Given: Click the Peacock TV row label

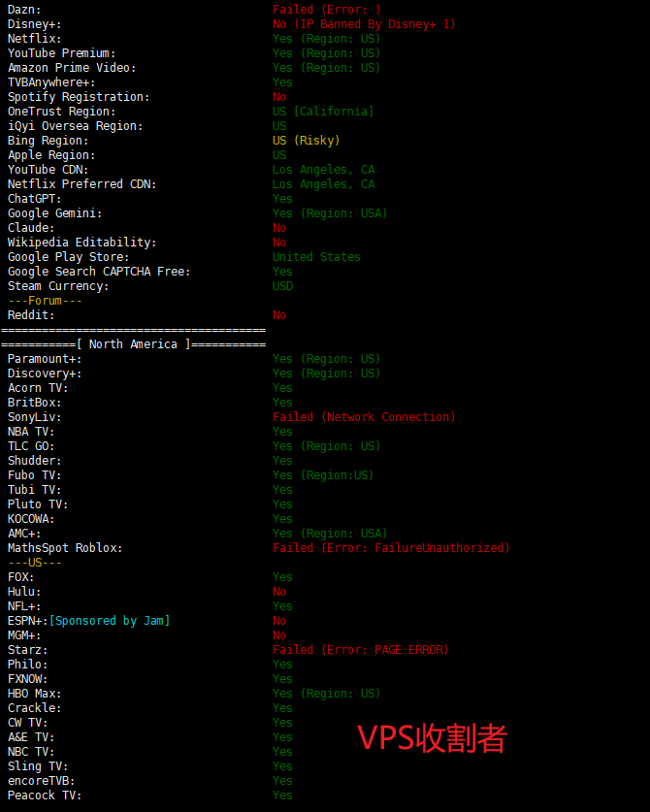Looking at the screenshot, I should [45, 796].
